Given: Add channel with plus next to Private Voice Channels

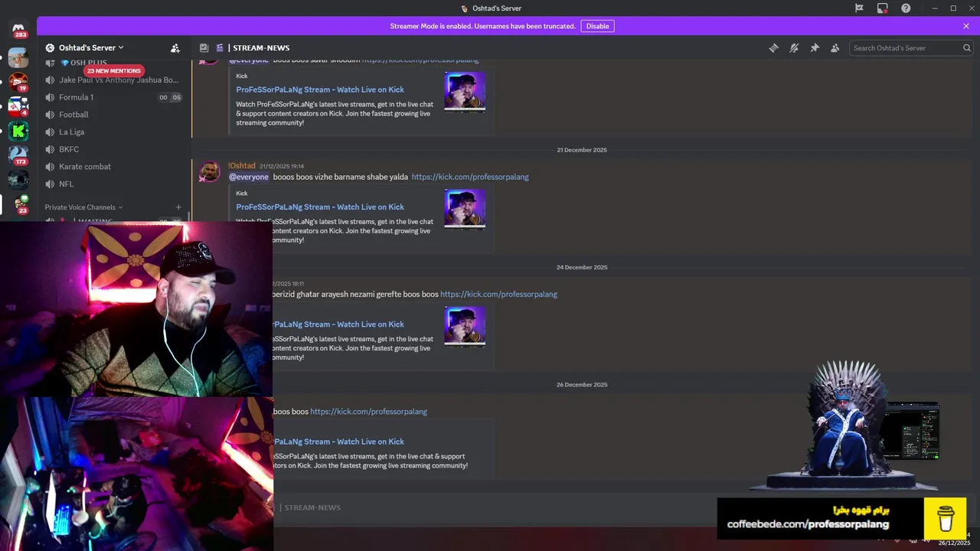Looking at the screenshot, I should pos(178,207).
